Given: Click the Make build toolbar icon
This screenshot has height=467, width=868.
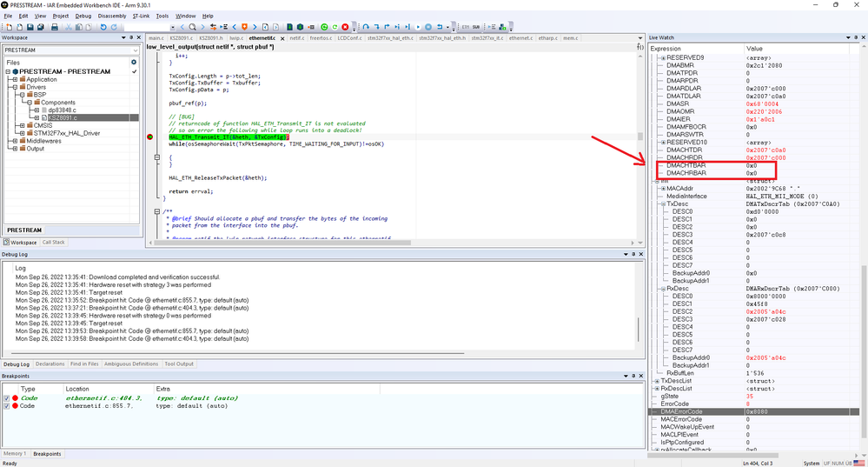Looking at the screenshot, I should 300,27.
